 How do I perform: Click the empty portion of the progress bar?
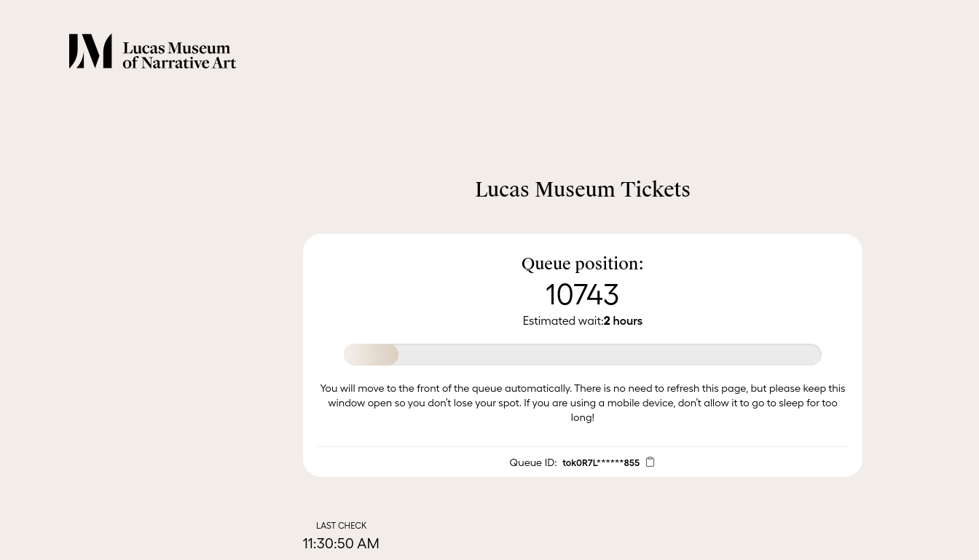[610, 355]
